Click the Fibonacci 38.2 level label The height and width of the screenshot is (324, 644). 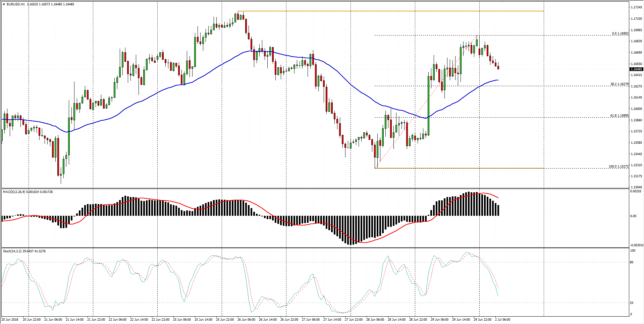pos(619,84)
